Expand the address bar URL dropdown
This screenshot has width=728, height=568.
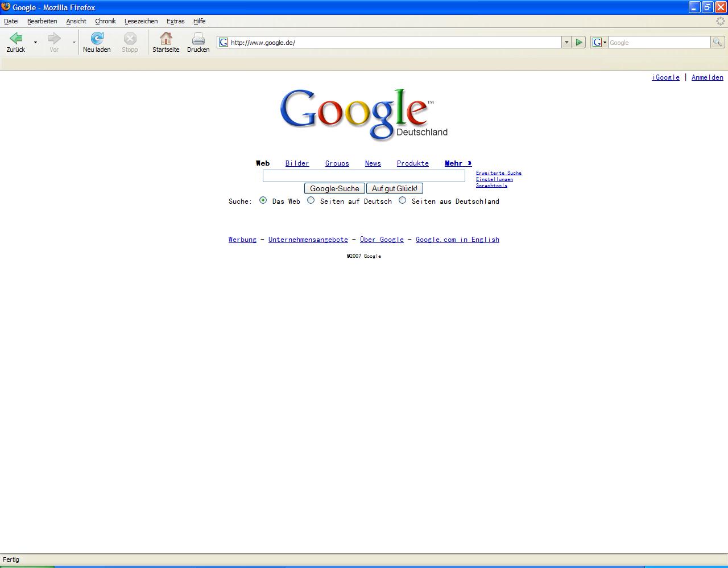coord(566,42)
